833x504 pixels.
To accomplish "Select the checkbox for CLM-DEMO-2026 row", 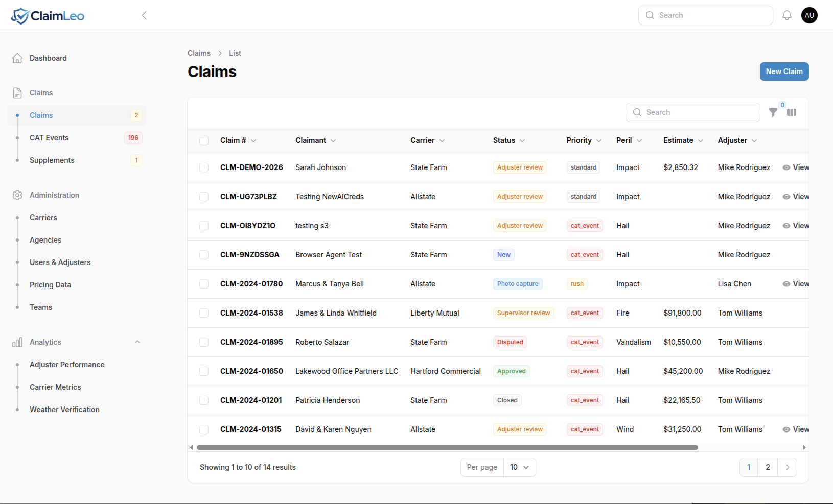I will click(204, 167).
